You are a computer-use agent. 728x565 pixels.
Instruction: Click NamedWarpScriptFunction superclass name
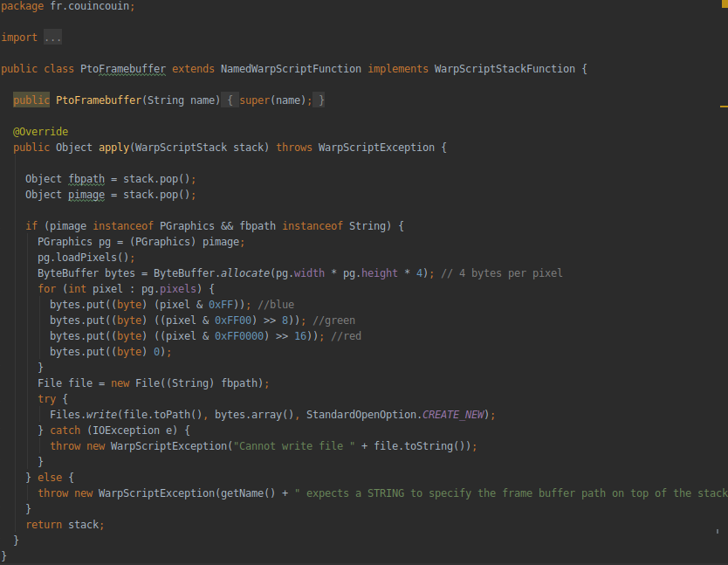click(291, 69)
